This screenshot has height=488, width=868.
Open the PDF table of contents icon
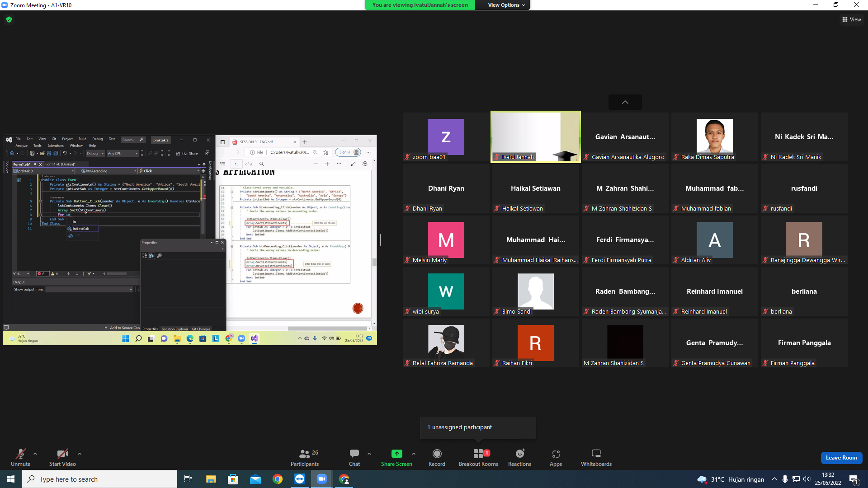tap(222, 164)
